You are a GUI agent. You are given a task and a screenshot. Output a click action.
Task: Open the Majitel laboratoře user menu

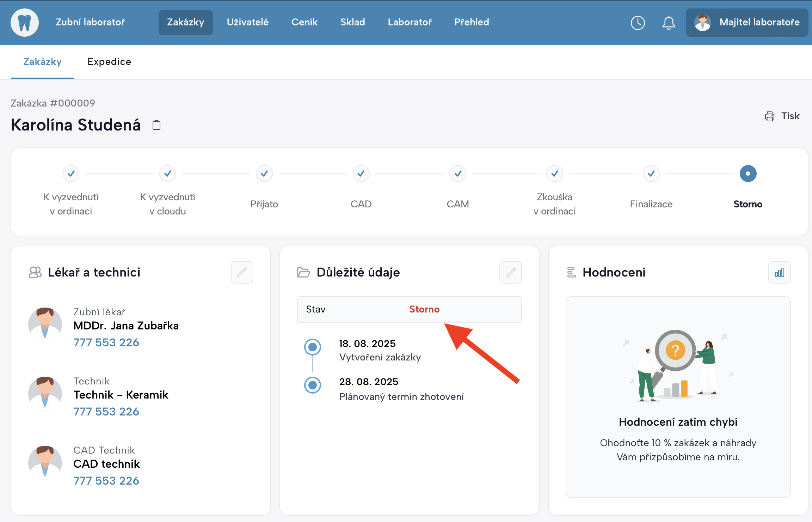tap(747, 23)
